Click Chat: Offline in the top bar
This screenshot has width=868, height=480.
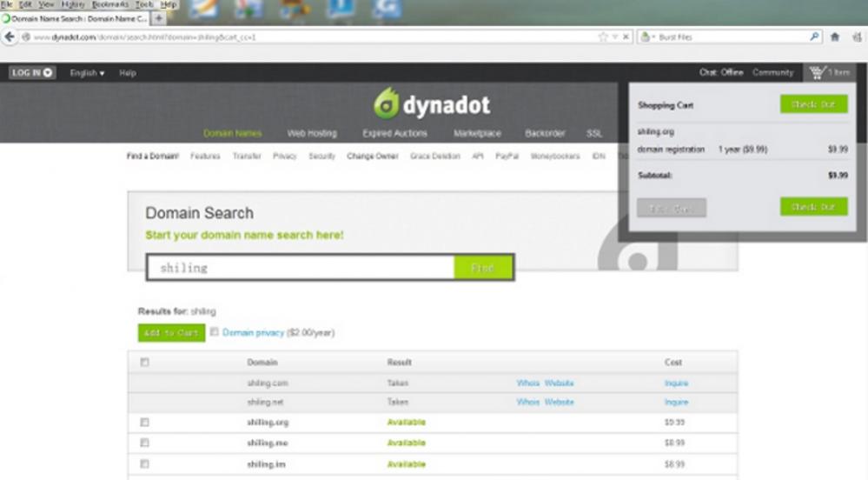click(x=721, y=73)
